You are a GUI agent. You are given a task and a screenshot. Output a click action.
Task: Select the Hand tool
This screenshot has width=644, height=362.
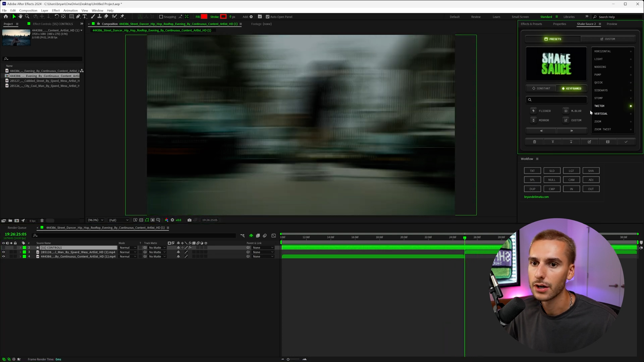click(20, 16)
